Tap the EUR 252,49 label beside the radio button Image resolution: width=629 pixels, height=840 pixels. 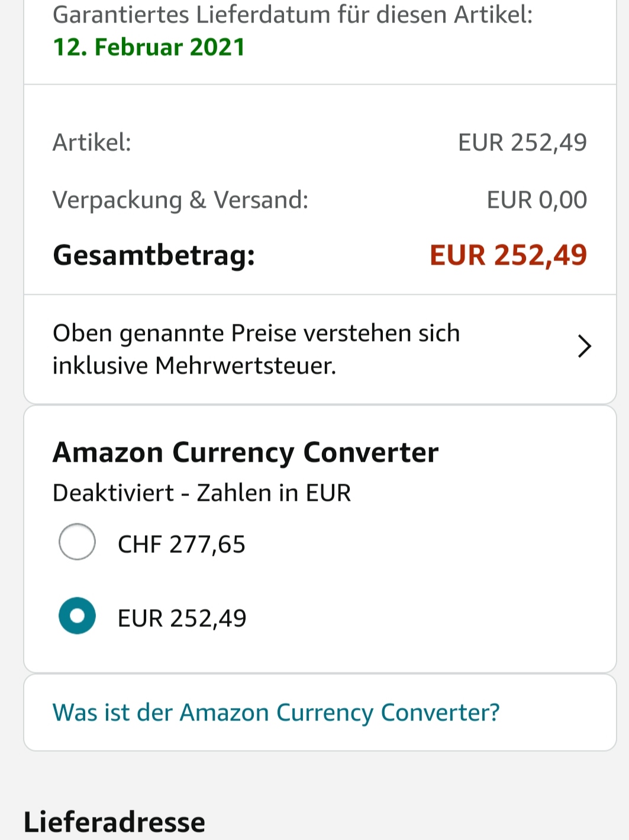(x=182, y=619)
